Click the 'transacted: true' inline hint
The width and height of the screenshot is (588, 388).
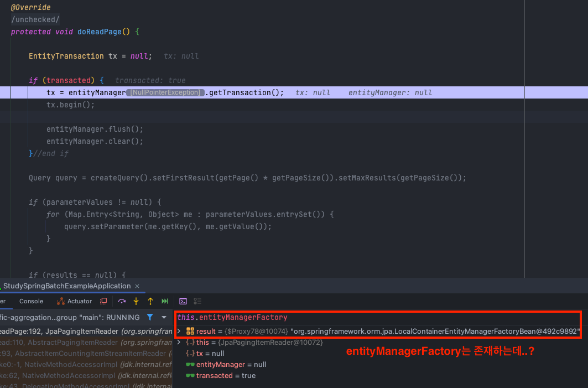pos(150,80)
